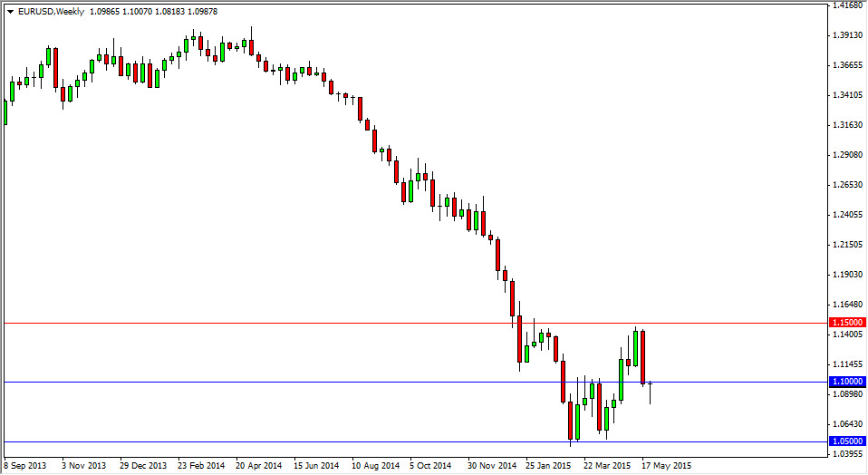Select the red horizontal line at 1.15000
This screenshot has width=868, height=475.
pyautogui.click(x=415, y=323)
